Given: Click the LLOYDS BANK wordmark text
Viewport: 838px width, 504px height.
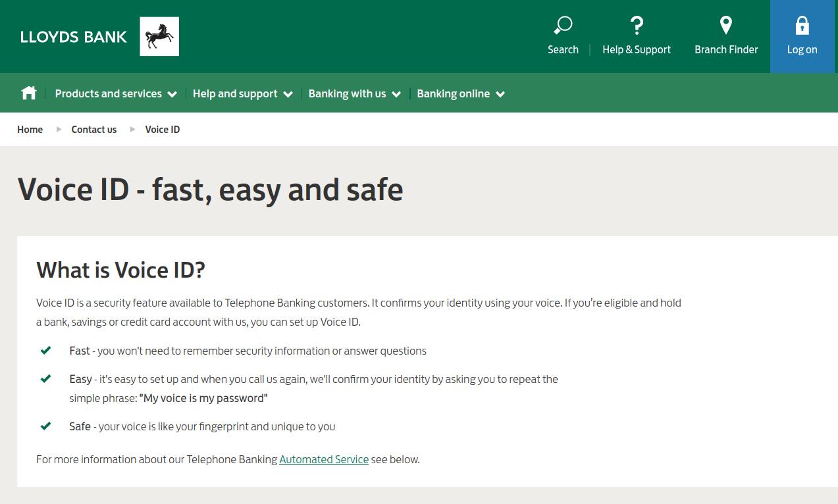Looking at the screenshot, I should (74, 37).
